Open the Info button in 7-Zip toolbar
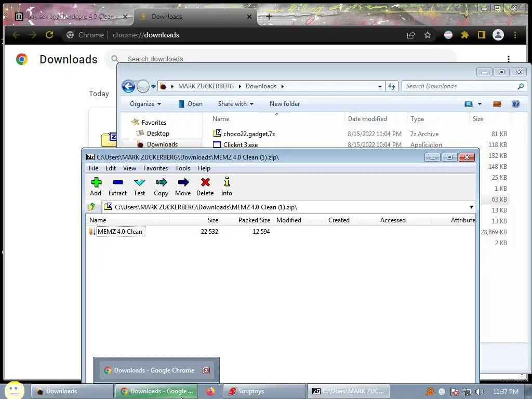 (227, 187)
